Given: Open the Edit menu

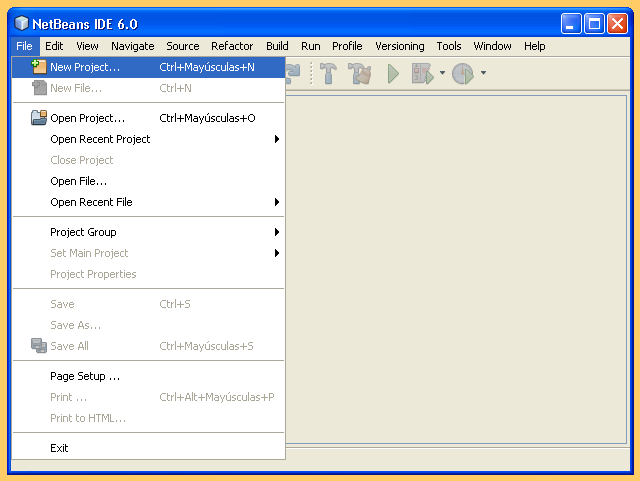Looking at the screenshot, I should (x=54, y=46).
